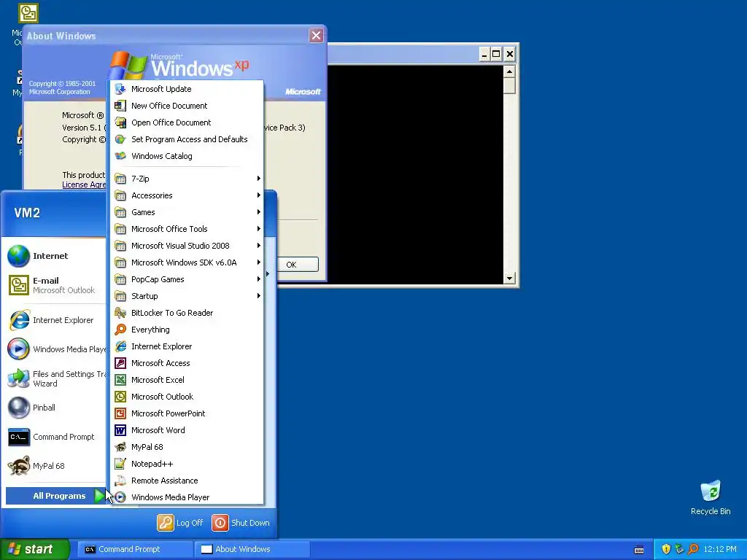Click the on-screen keyboard icon in the taskbar

639,550
